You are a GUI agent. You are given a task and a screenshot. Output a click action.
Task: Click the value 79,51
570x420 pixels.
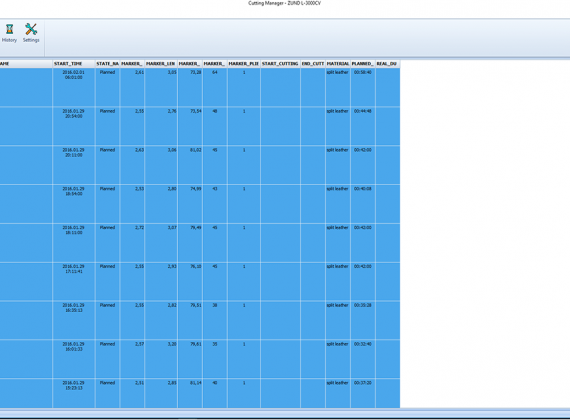(196, 305)
